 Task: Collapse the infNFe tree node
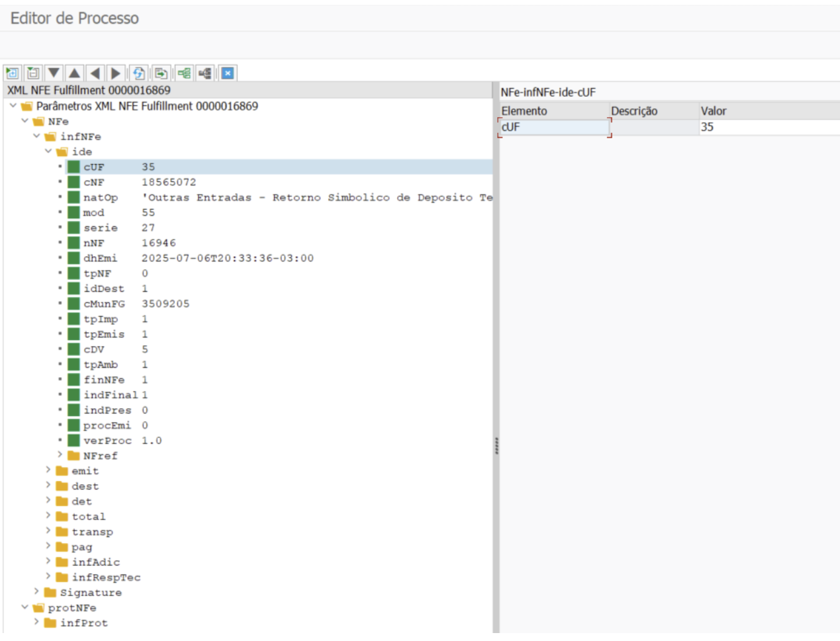click(36, 136)
